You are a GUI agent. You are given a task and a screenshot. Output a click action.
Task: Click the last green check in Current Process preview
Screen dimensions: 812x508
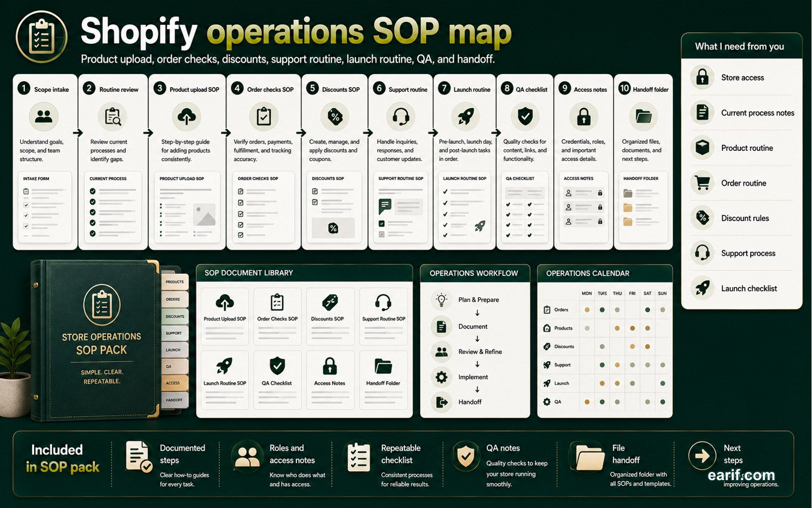[x=92, y=234]
